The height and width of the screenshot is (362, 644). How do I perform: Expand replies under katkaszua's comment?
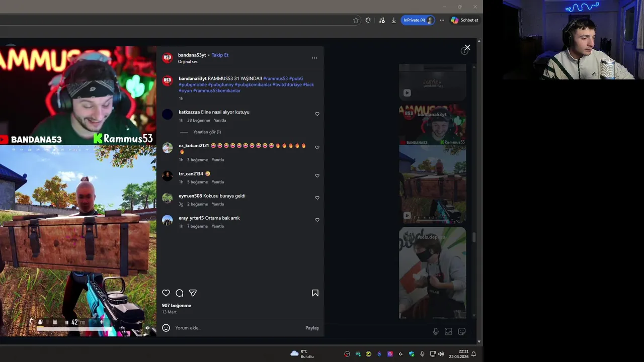coord(207,132)
